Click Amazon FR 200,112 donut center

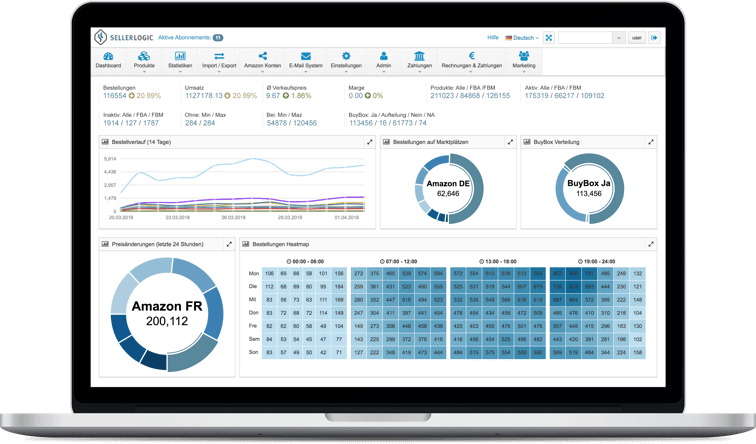click(x=167, y=314)
